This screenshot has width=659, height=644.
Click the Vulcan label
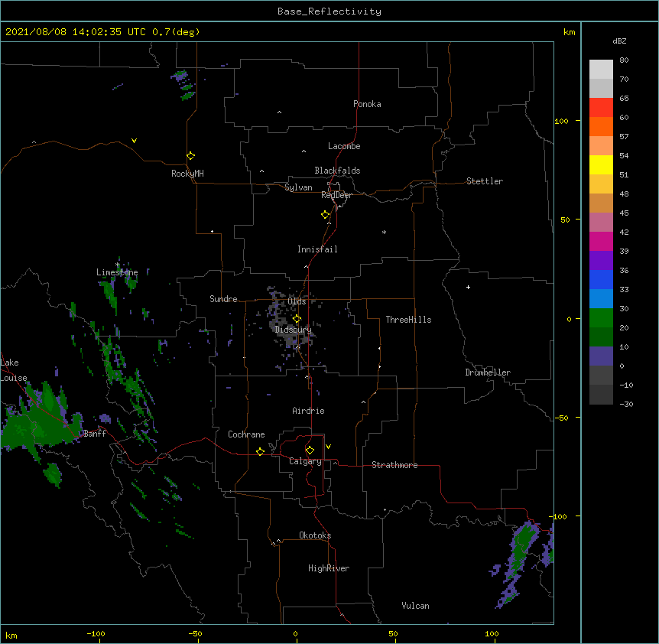pos(415,606)
